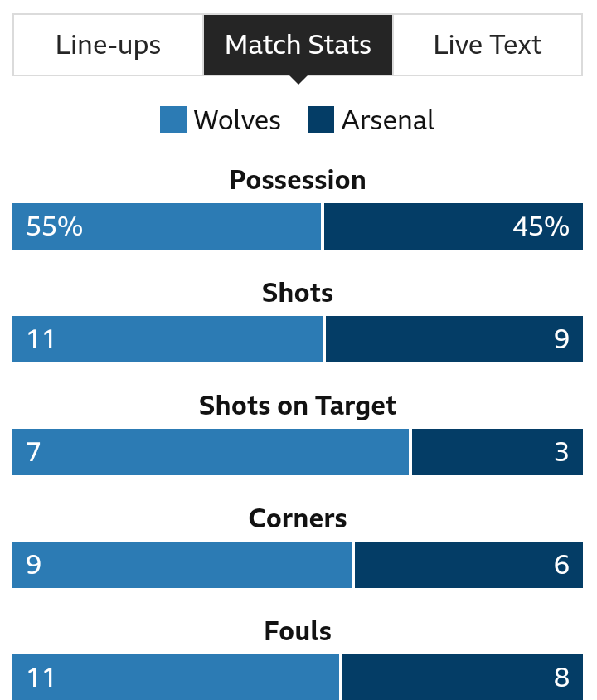The width and height of the screenshot is (597, 700).
Task: Click the Arsenal 45% possession bar
Action: [x=454, y=226]
